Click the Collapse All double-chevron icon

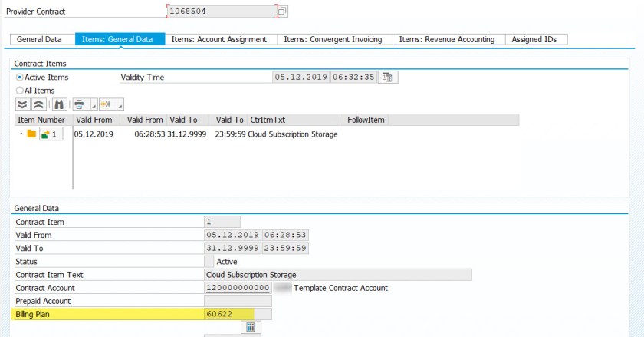tap(38, 104)
